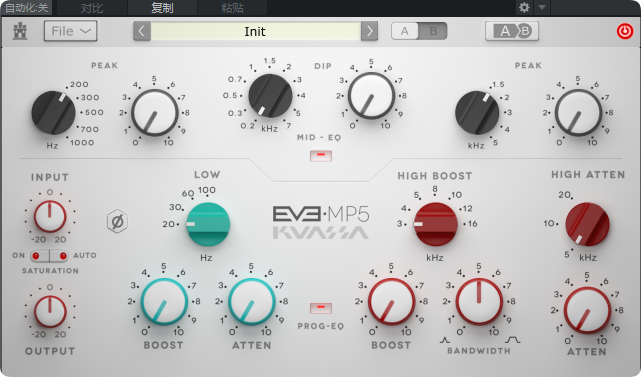Image resolution: width=641 pixels, height=377 pixels.
Task: Click the OUTPUT gain knob
Action: tap(50, 311)
